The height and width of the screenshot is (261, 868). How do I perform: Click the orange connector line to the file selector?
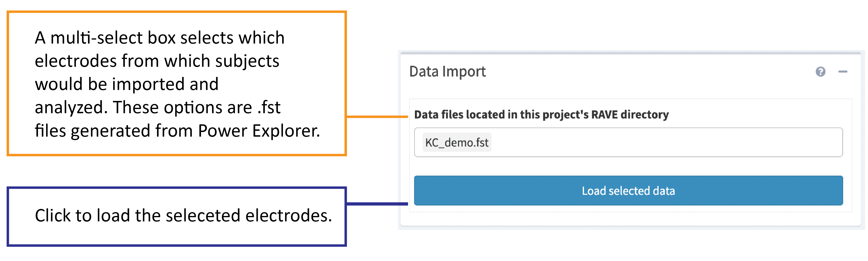click(x=377, y=117)
